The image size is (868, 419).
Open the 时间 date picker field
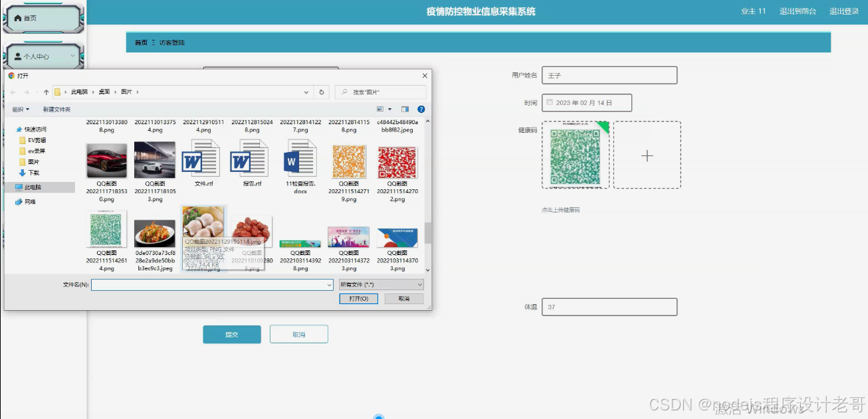[x=587, y=103]
